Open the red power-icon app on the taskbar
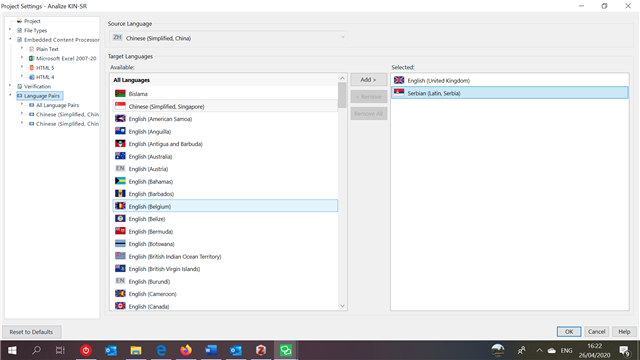640x360 pixels. [x=86, y=350]
